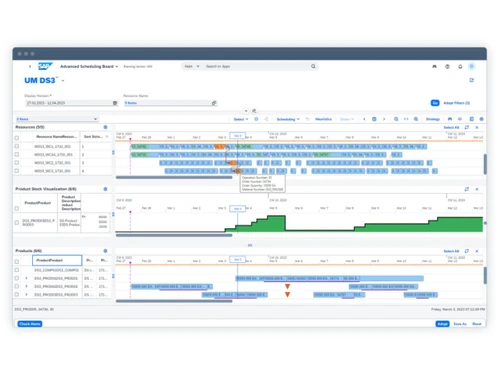Open the Scheduling dropdown menu
The image size is (500, 375).
pos(288,119)
